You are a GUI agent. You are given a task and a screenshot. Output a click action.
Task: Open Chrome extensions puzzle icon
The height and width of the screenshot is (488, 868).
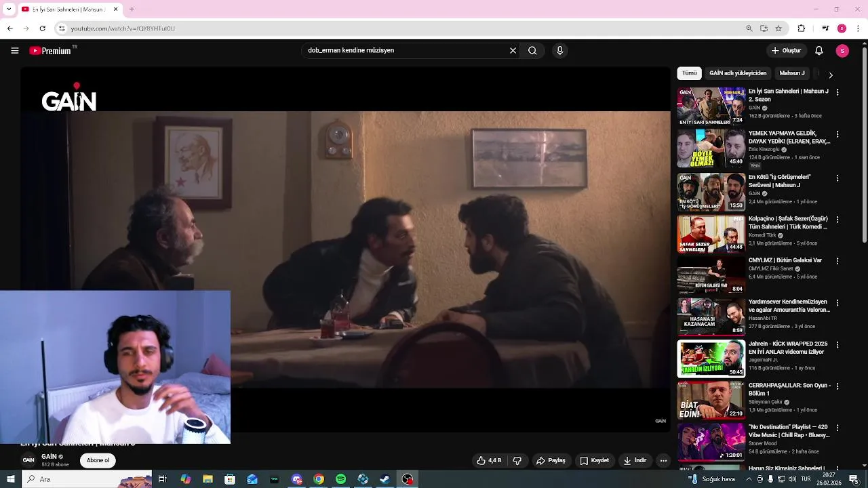802,28
